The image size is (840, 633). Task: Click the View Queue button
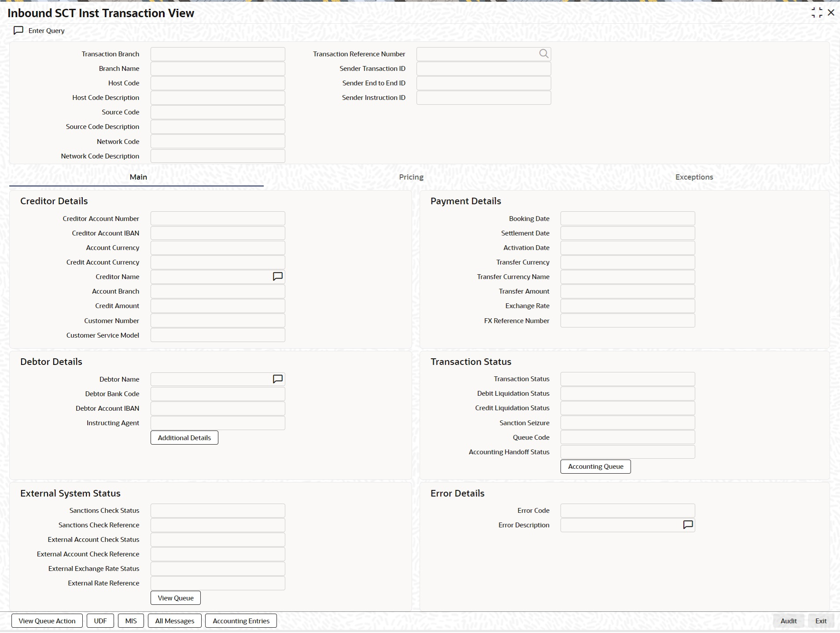[176, 598]
